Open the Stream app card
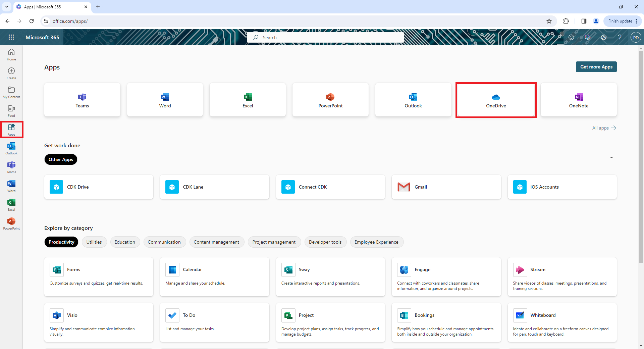The image size is (644, 349). (562, 277)
